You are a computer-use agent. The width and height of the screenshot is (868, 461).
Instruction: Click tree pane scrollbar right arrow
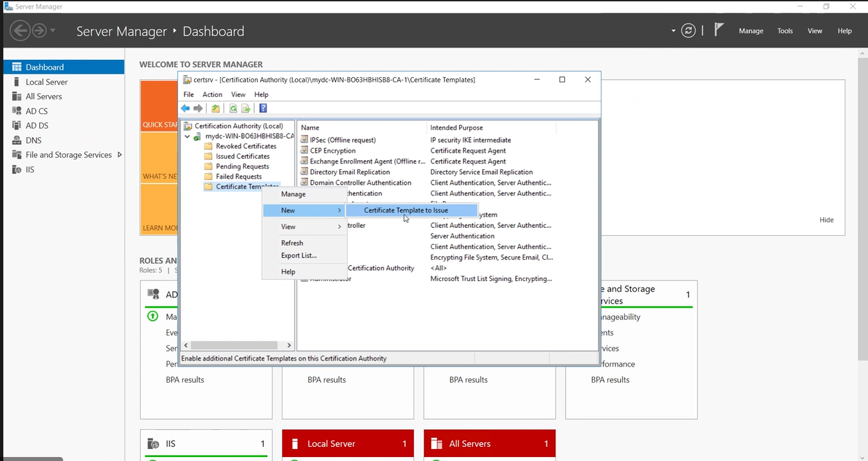click(x=289, y=345)
